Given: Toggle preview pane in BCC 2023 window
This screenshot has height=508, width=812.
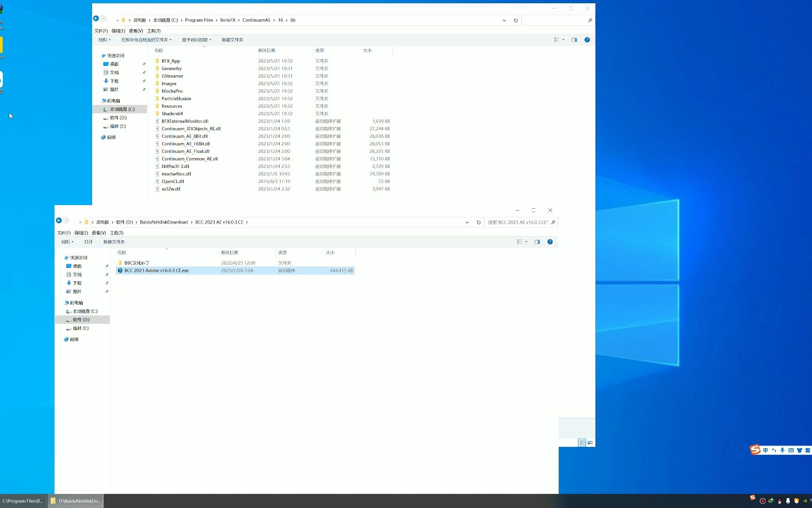Looking at the screenshot, I should coord(537,242).
